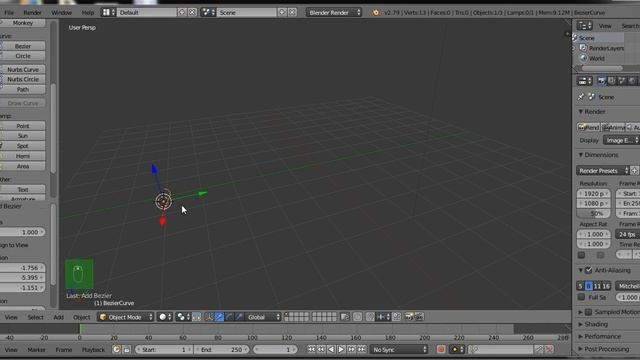Screen dimensions: 640x360
Task: Open the Render Layers properties tab icon
Action: [611, 81]
